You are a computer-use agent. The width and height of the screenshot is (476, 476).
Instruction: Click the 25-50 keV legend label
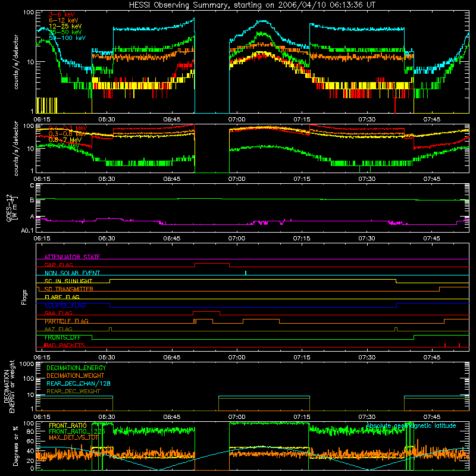pos(65,32)
